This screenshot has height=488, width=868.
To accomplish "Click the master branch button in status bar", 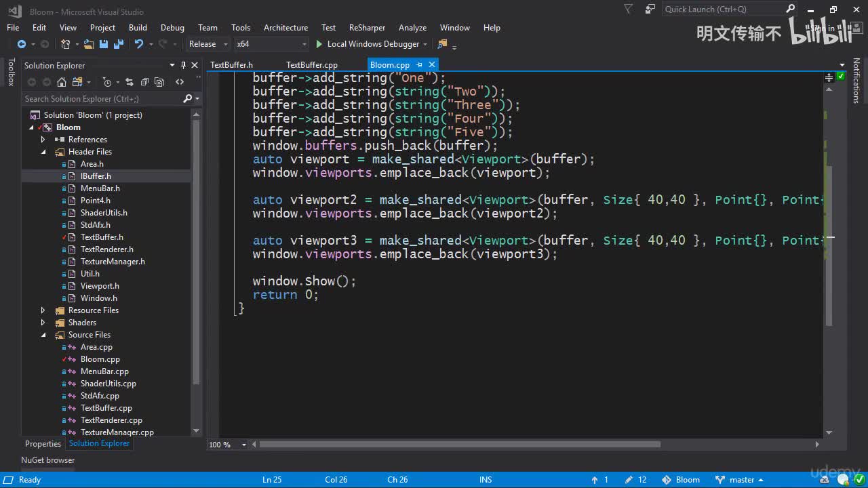I will 741,480.
